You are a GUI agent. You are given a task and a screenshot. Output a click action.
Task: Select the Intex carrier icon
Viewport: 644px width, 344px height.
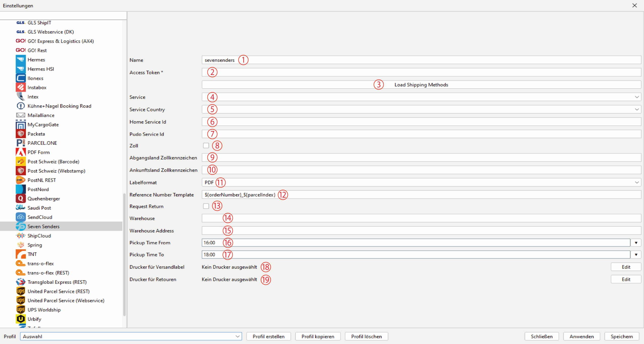point(21,97)
